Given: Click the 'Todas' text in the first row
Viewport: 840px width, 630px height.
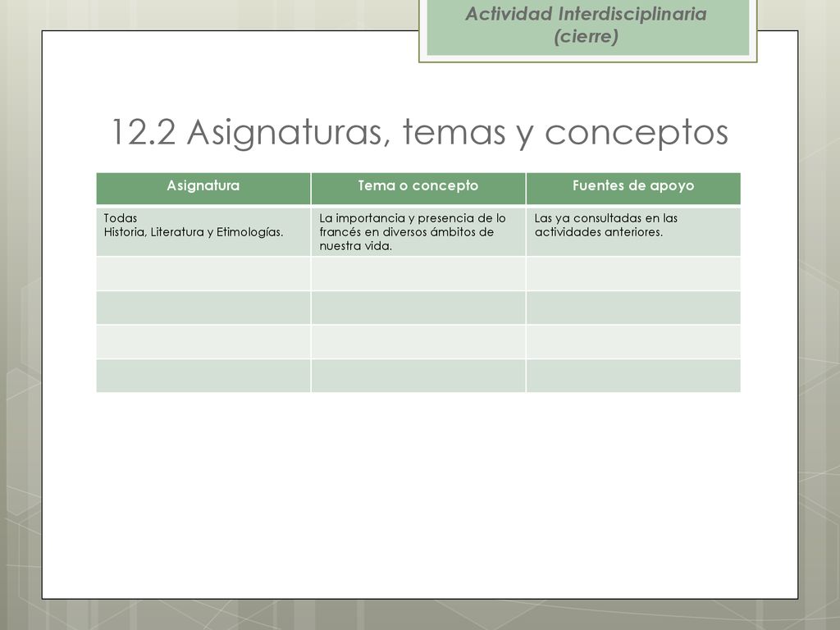Looking at the screenshot, I should coord(121,218).
